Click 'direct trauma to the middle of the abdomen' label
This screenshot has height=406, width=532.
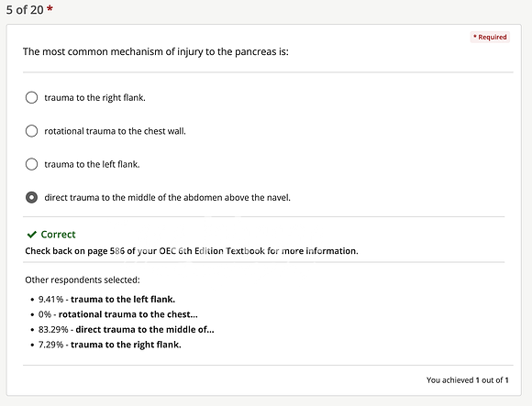tap(167, 198)
